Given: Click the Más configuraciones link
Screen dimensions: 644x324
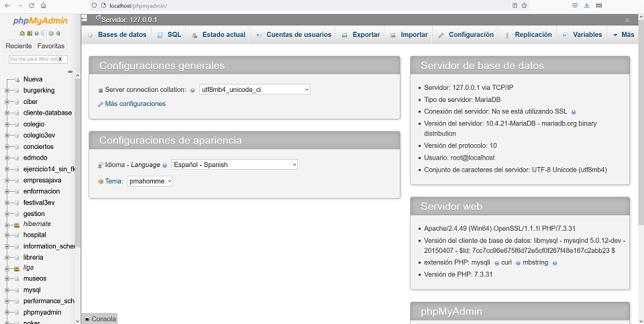Looking at the screenshot, I should [x=135, y=104].
